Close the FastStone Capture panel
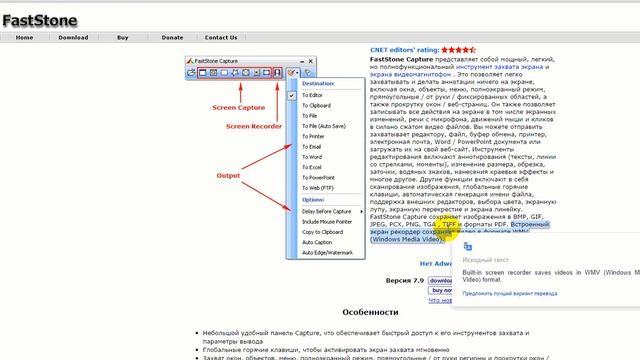 point(311,61)
